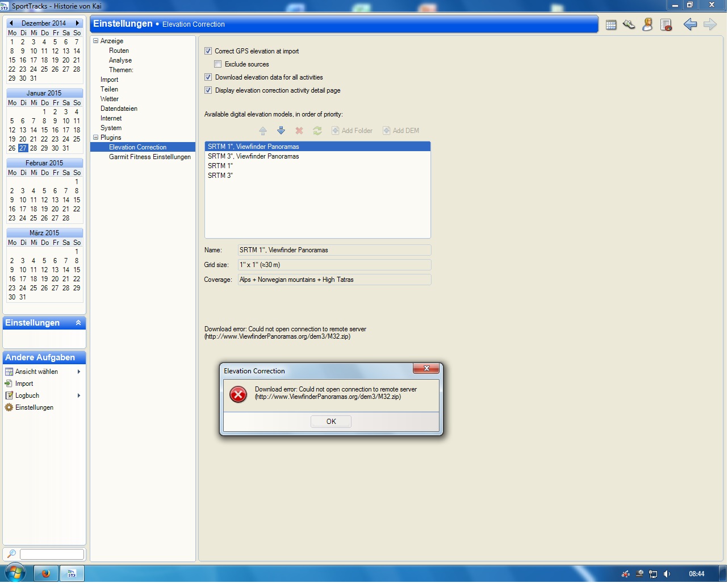Screen dimensions: 728x583
Task: Open the Logbuch menu entry
Action: tap(27, 395)
